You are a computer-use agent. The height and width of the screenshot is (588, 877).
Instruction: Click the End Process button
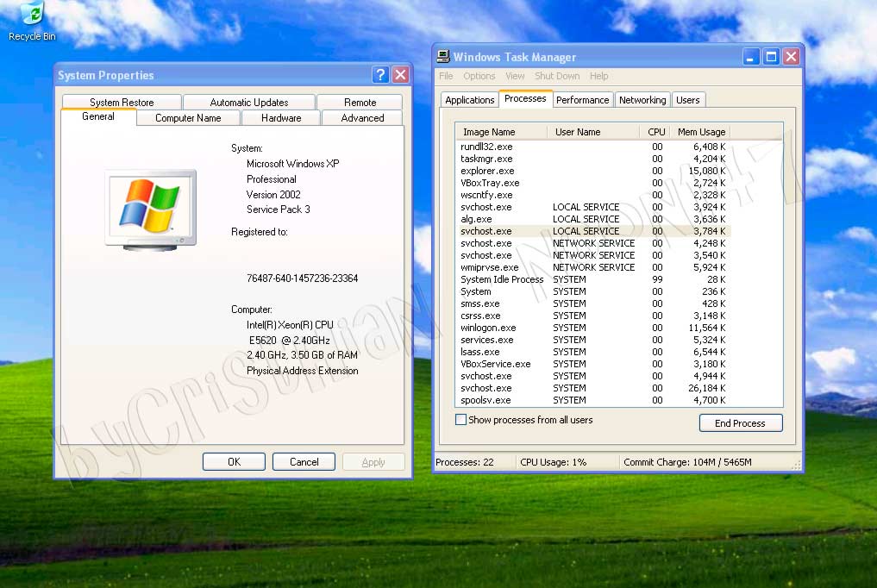point(740,423)
